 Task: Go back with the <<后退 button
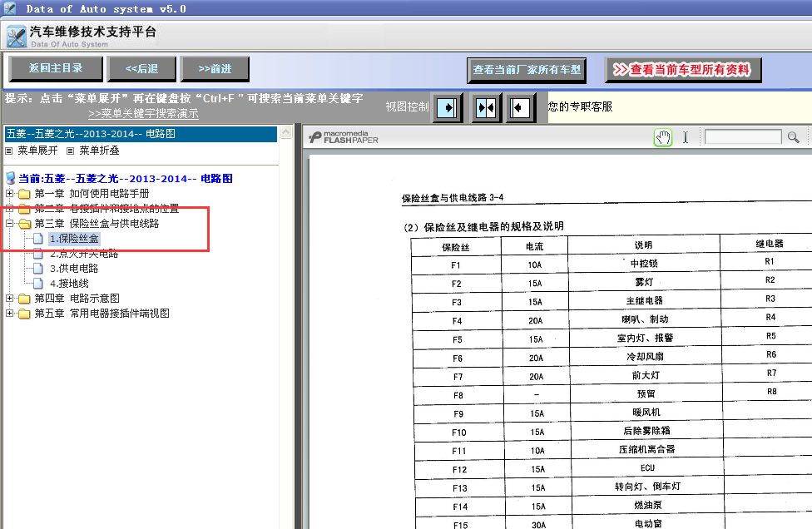(x=141, y=69)
